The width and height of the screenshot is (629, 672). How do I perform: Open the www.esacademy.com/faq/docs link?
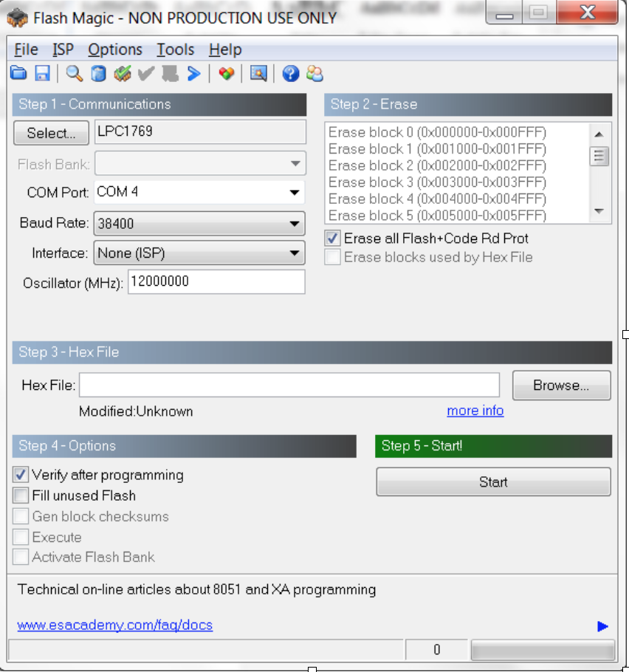(115, 625)
